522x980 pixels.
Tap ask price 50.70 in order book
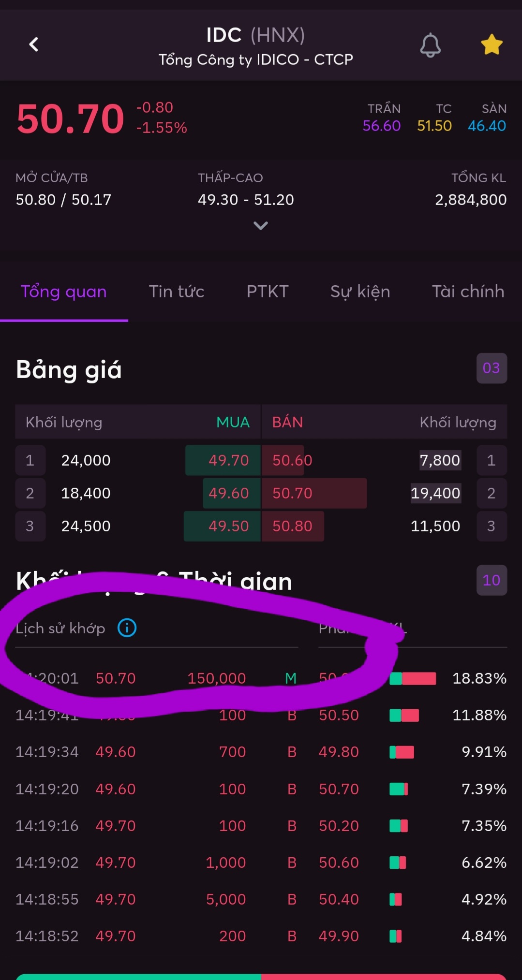pyautogui.click(x=292, y=493)
